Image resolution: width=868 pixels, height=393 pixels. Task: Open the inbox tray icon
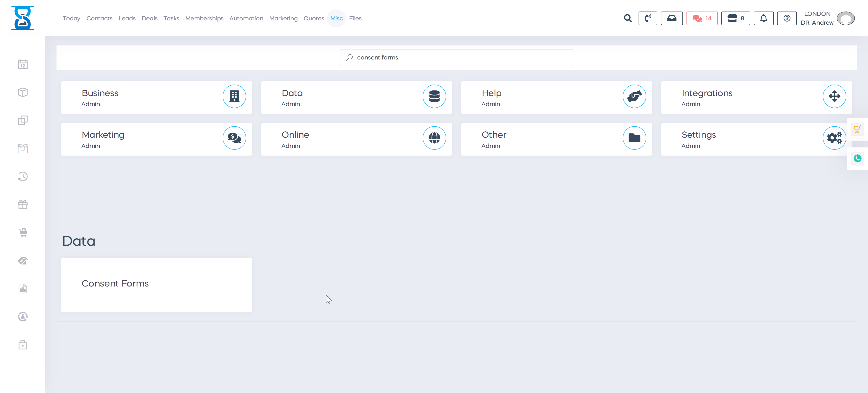[671, 18]
